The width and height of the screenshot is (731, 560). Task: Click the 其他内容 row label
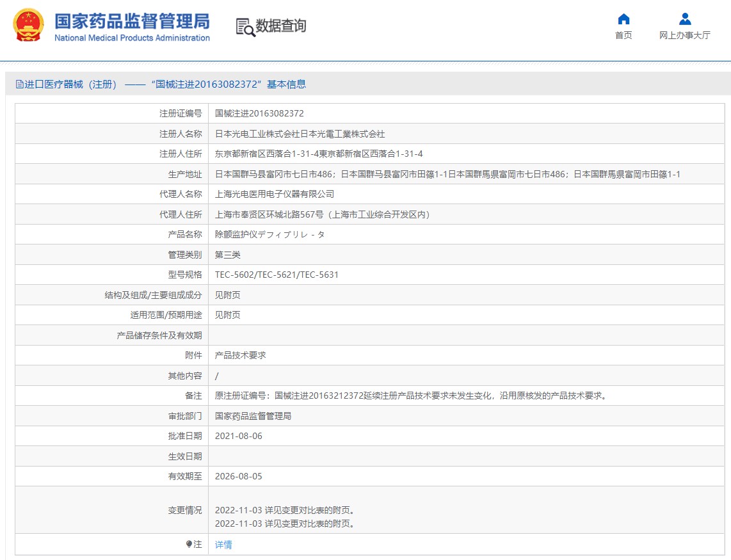(185, 376)
